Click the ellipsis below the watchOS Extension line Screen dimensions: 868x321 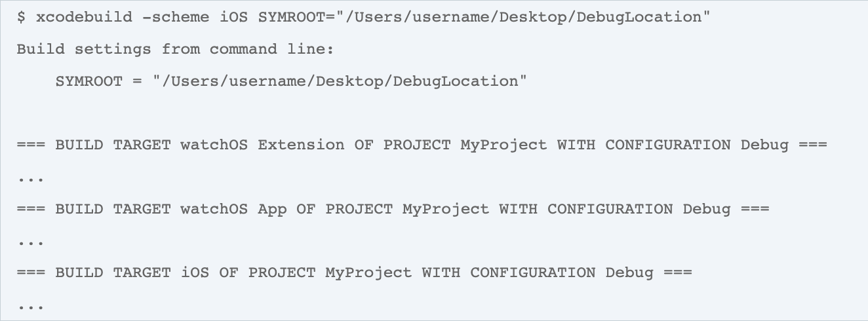click(30, 178)
